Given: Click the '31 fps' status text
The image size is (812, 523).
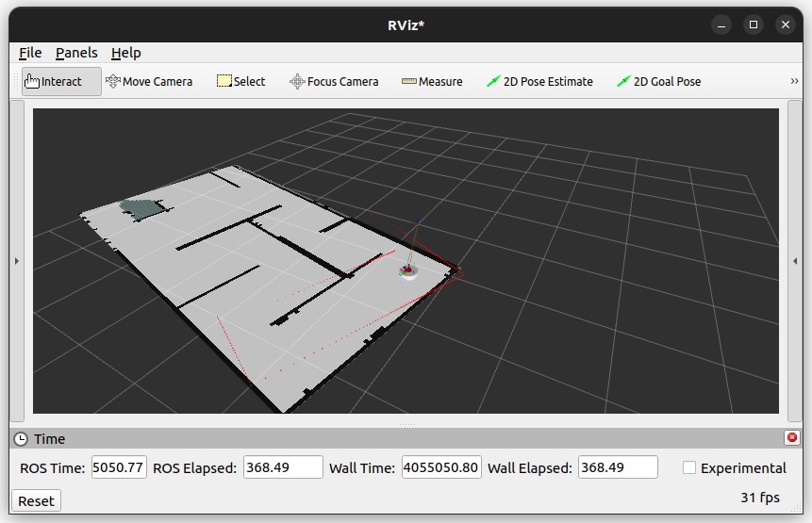Looking at the screenshot, I should coord(760,498).
